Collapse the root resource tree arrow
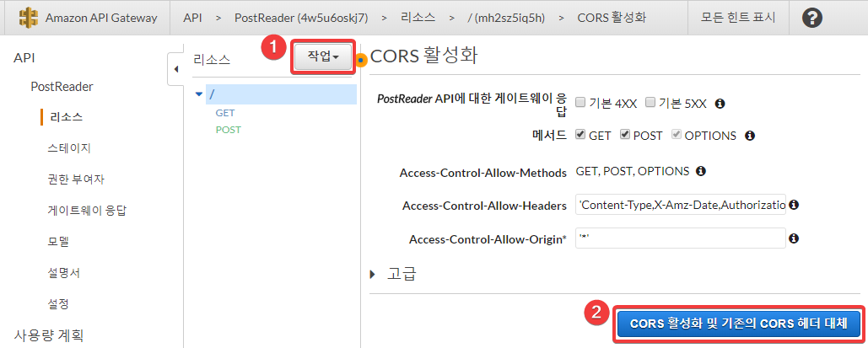 199,94
